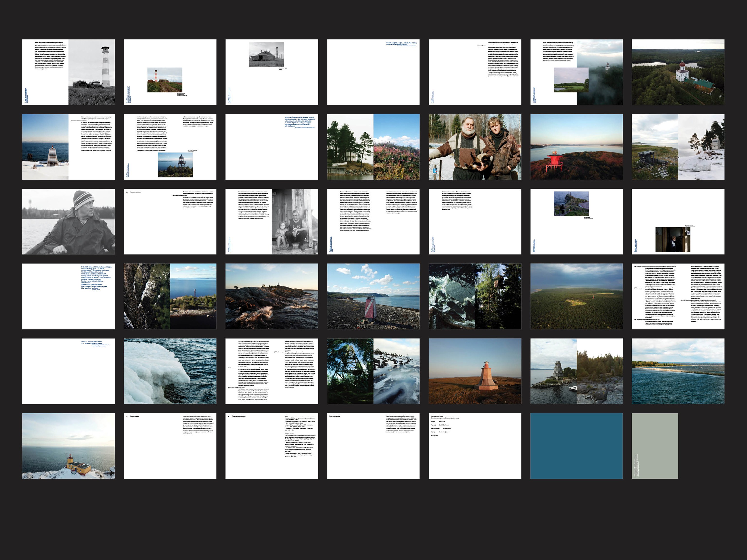747x560 pixels.
Task: Select spread with wooden pyramid beacon on snowy shore
Action: 68,147
